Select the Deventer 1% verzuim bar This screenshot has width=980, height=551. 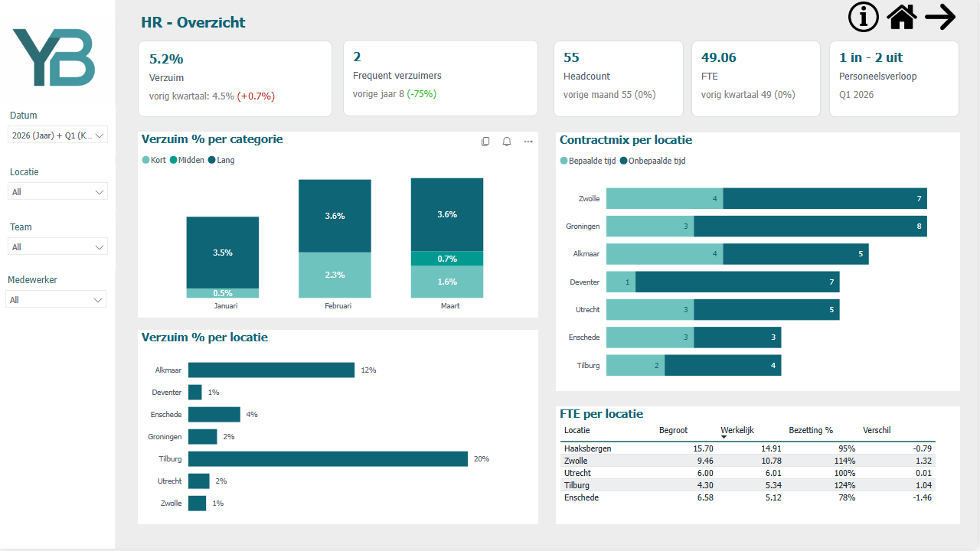(x=195, y=392)
